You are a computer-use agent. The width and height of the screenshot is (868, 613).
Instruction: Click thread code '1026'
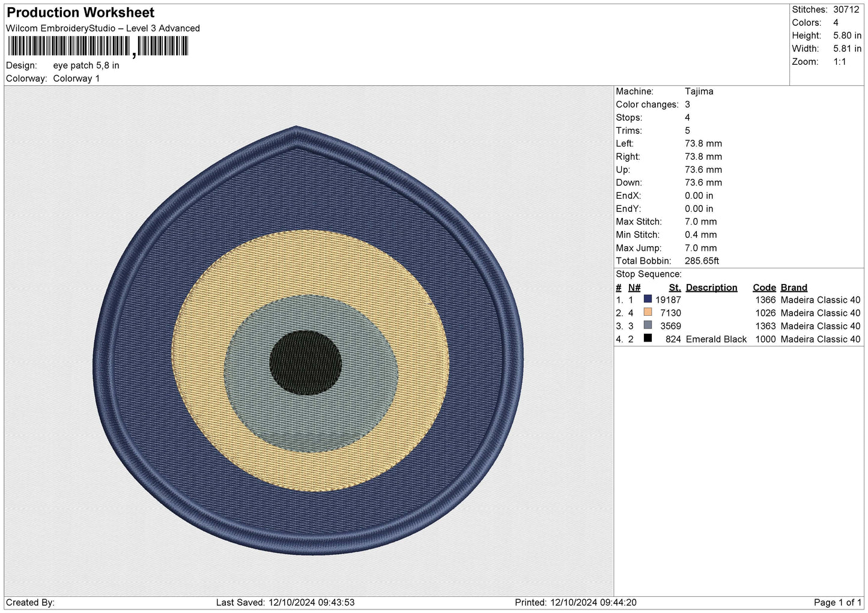point(765,313)
